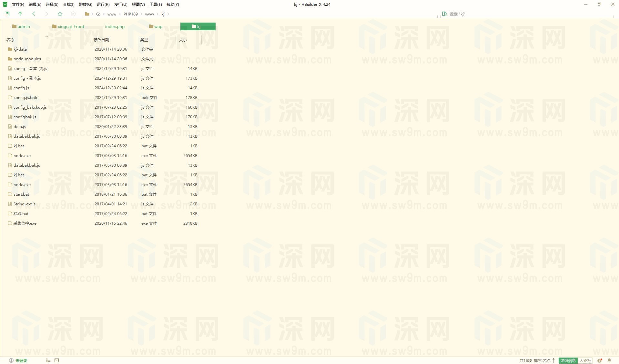Click the favorites star icon
Image resolution: width=619 pixels, height=364 pixels.
[x=60, y=14]
